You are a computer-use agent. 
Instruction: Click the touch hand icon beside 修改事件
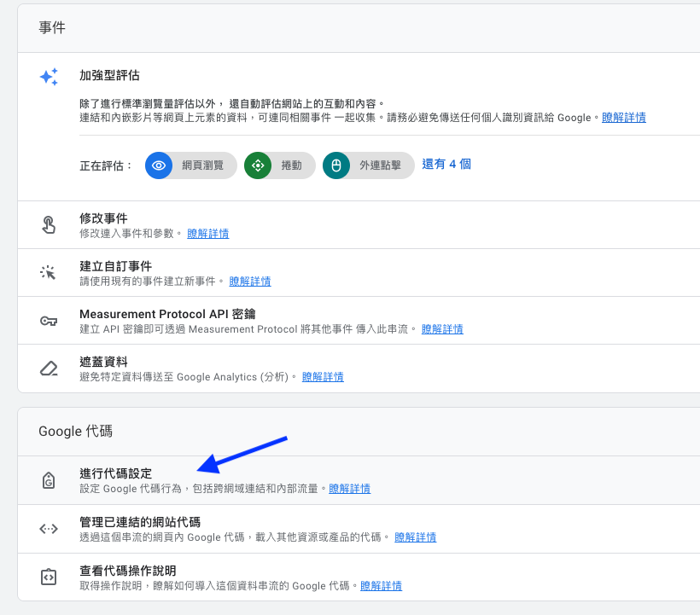(x=49, y=225)
